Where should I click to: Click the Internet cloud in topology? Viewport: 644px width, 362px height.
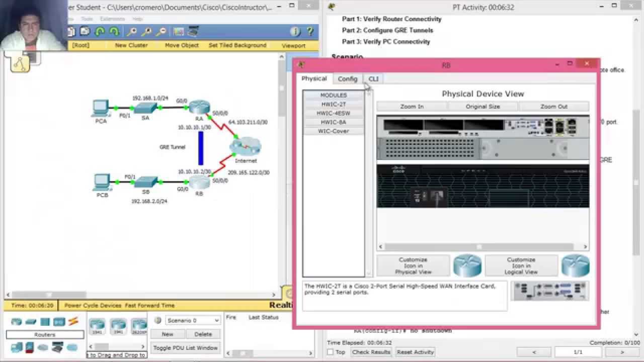pyautogui.click(x=246, y=147)
